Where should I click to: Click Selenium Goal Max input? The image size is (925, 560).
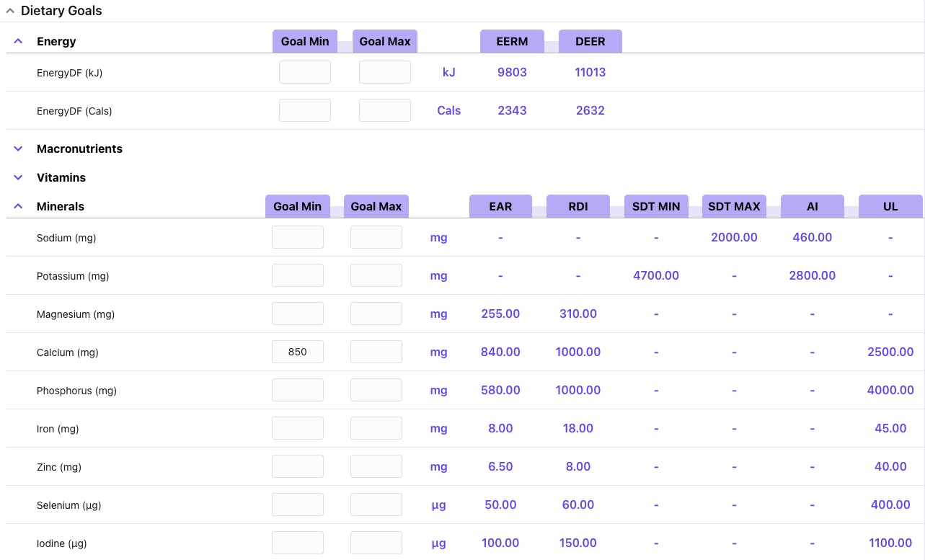[x=376, y=505]
